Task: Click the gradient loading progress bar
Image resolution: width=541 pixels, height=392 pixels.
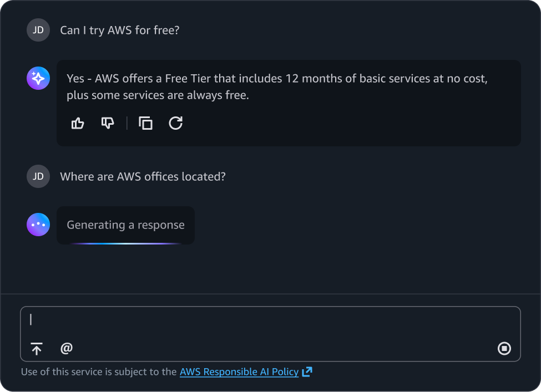Action: point(125,243)
